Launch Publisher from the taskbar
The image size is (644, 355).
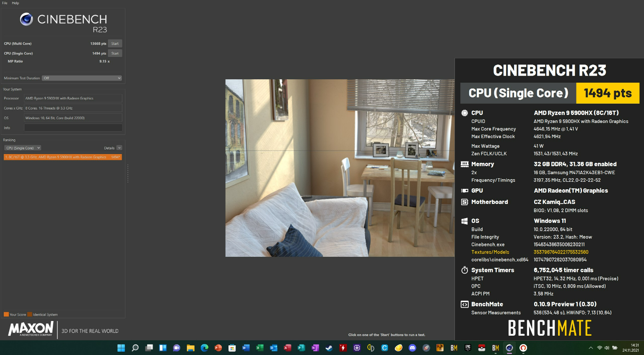click(301, 348)
